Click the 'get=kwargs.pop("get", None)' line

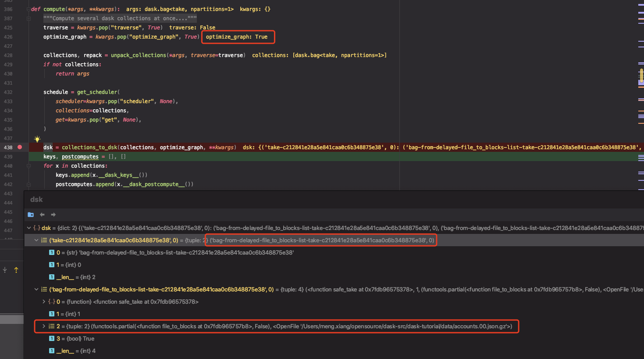pyautogui.click(x=98, y=120)
